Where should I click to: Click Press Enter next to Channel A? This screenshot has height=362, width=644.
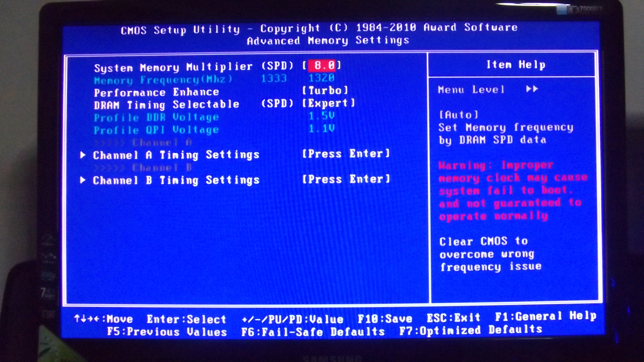tap(346, 154)
